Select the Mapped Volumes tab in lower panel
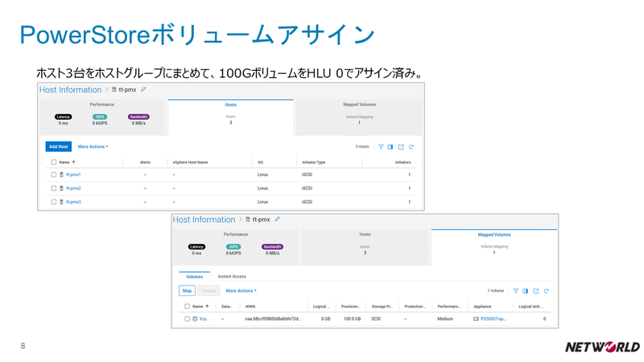 pyautogui.click(x=494, y=247)
